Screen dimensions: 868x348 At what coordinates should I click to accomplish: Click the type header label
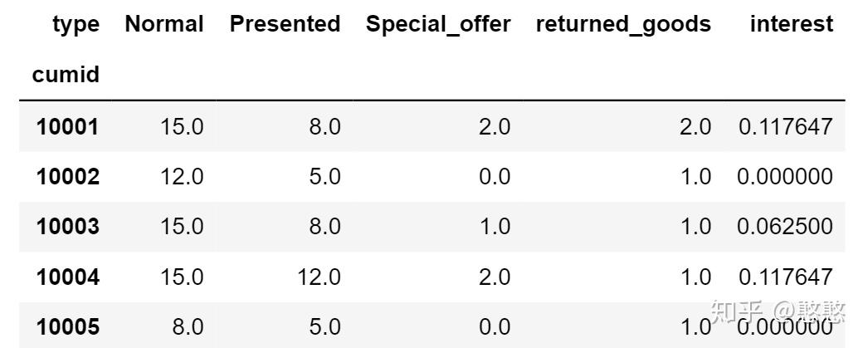click(x=76, y=24)
